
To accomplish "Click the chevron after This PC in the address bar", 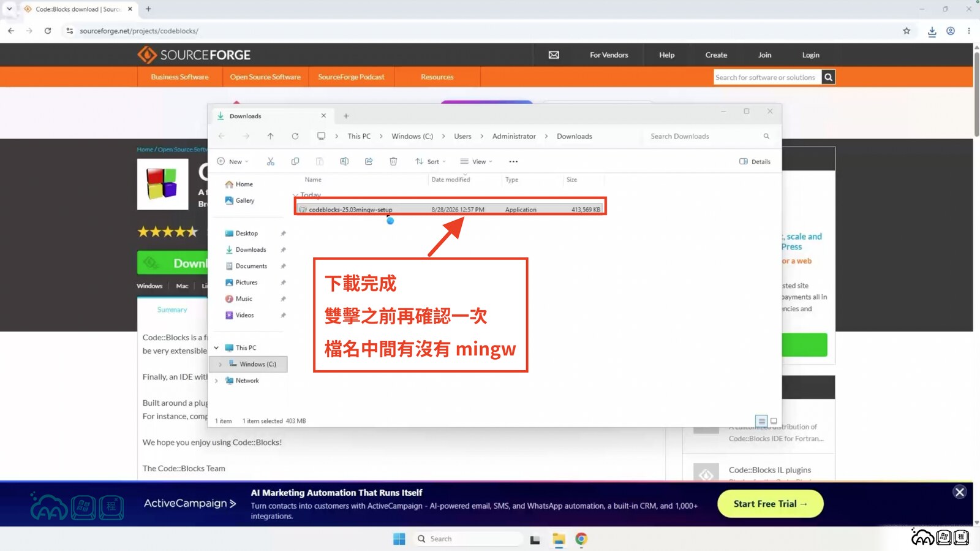I will [x=381, y=136].
